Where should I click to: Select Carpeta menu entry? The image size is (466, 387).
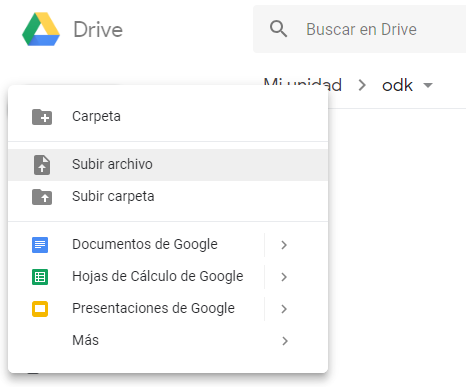tap(168, 117)
